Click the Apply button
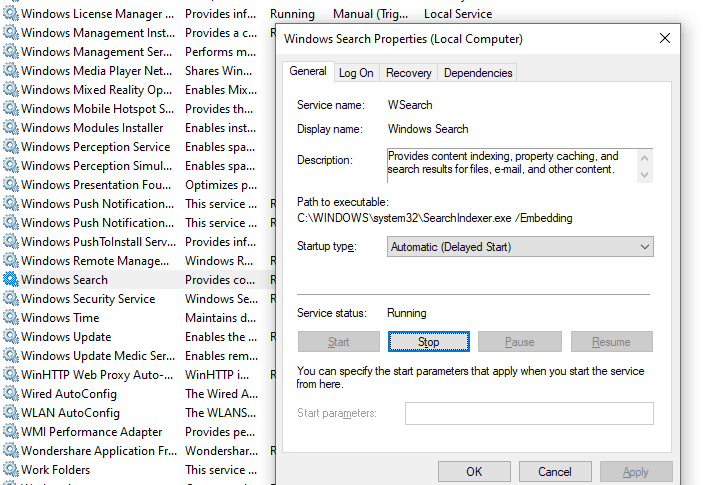This screenshot has width=712, height=485. point(636,472)
